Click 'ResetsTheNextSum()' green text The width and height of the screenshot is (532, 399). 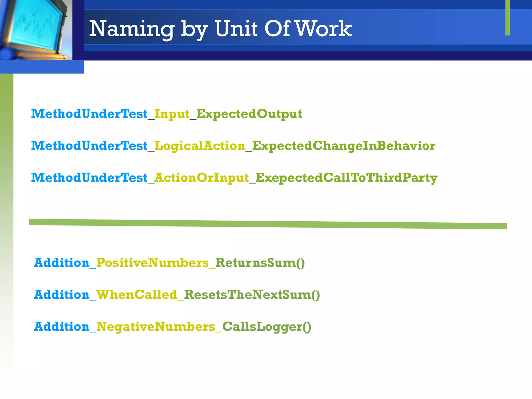pos(252,295)
